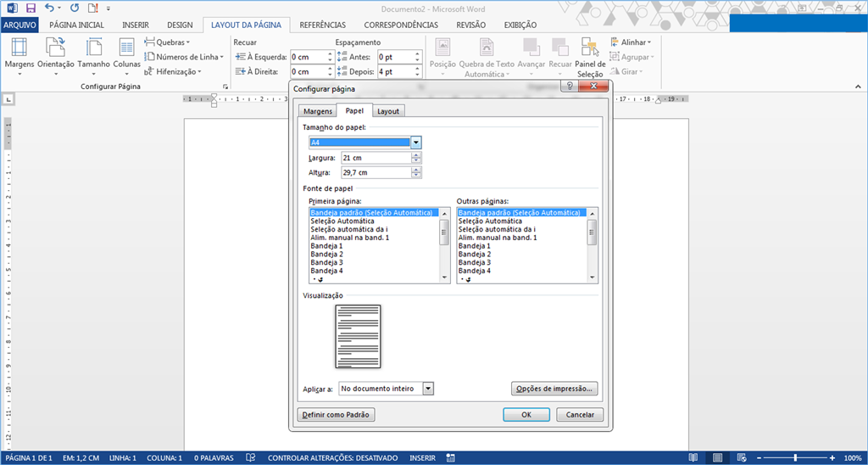Open the Configurar Página dialog launcher icon
Screen dimensions: 868x465
225,87
